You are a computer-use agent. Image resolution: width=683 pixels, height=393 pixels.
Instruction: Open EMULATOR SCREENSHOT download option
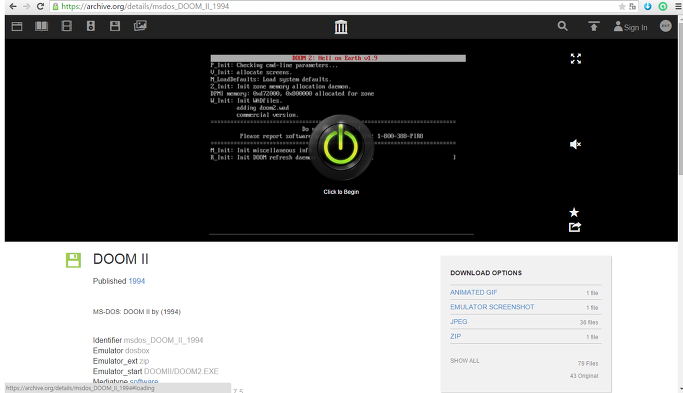point(492,307)
